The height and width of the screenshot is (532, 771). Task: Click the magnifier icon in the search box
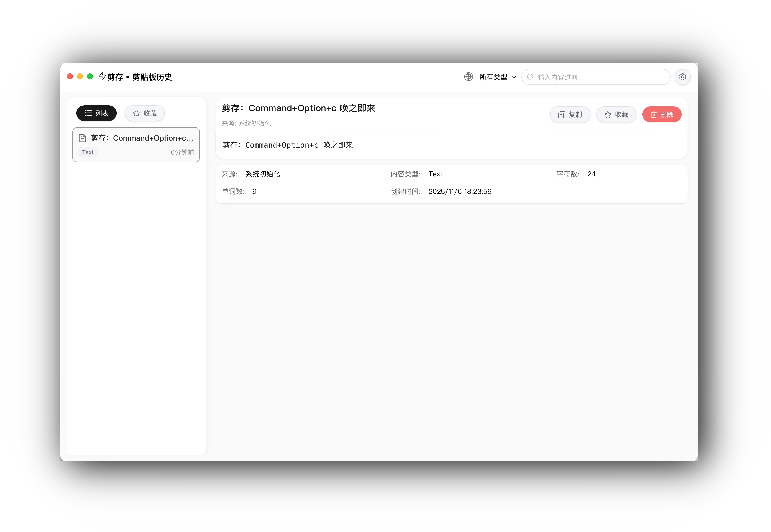point(530,77)
